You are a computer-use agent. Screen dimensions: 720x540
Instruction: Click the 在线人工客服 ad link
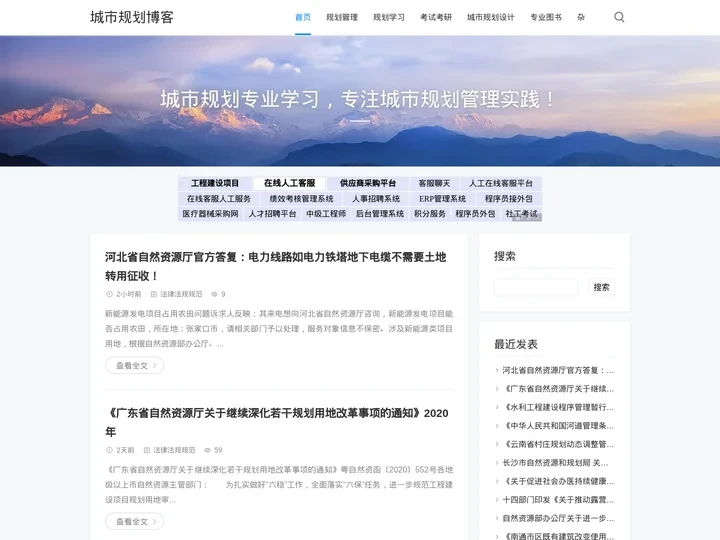[289, 183]
